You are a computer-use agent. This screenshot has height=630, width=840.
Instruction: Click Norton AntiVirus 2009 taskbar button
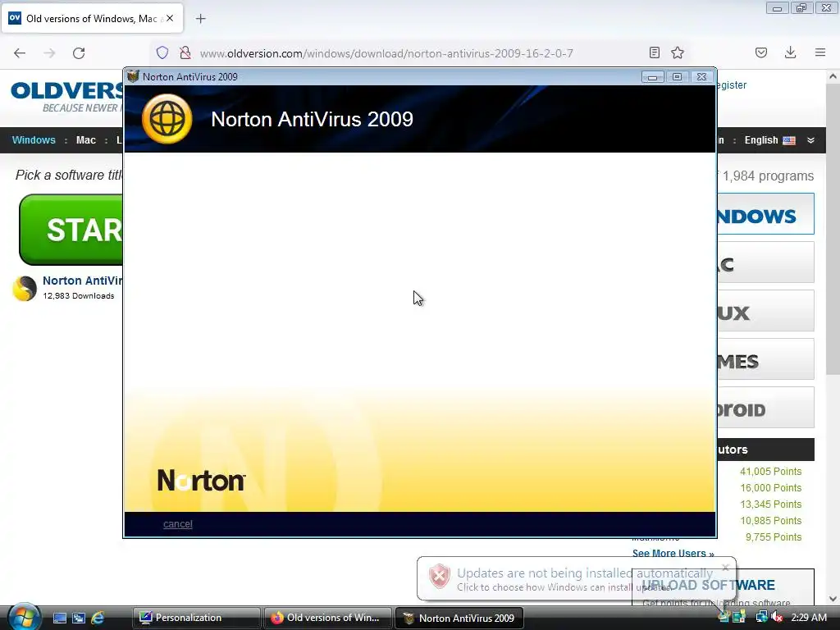(459, 618)
